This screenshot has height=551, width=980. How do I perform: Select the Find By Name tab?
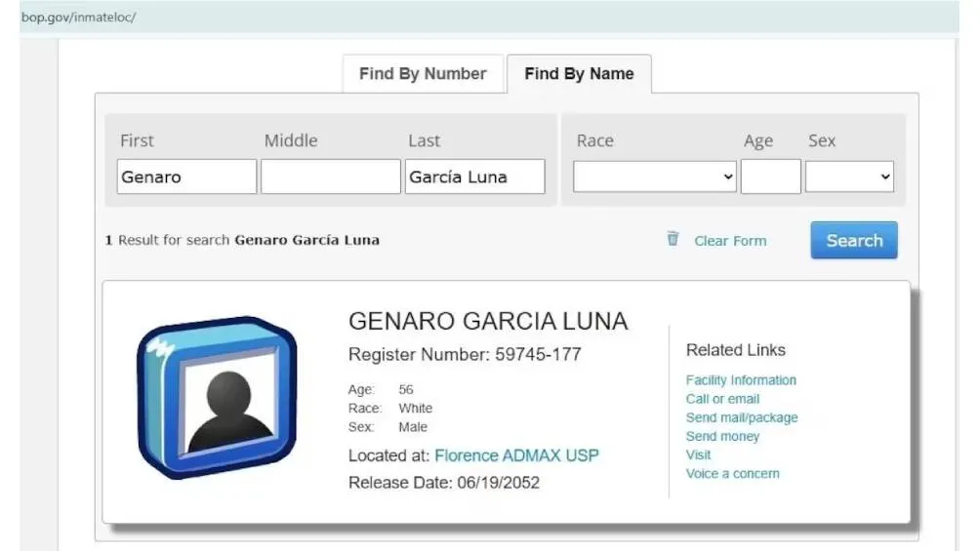(579, 74)
